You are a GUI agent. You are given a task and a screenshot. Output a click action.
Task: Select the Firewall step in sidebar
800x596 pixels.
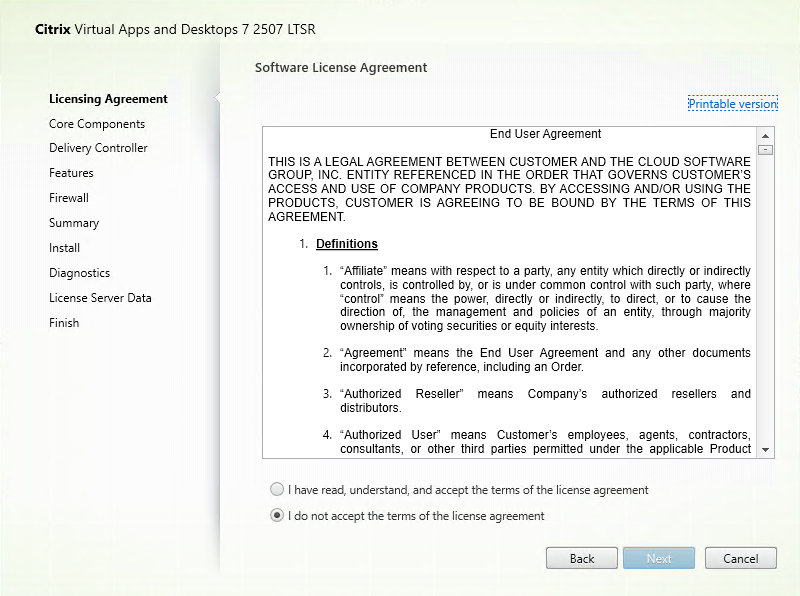pyautogui.click(x=69, y=198)
